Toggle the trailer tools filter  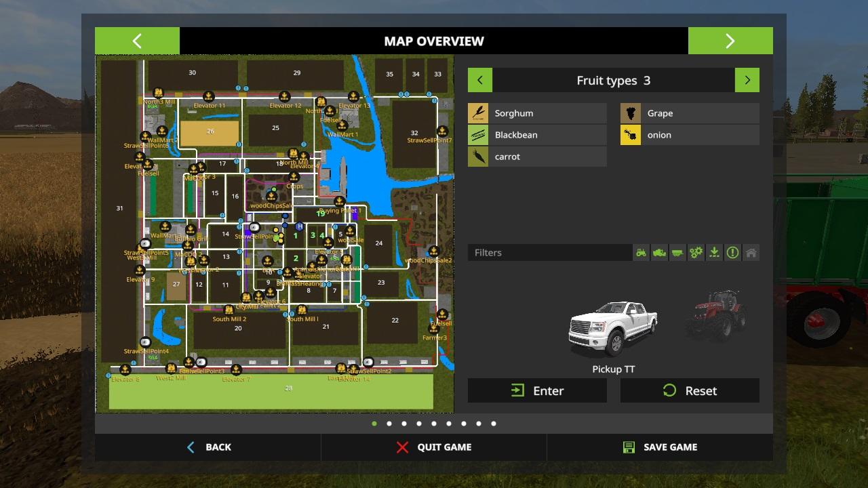pos(677,253)
